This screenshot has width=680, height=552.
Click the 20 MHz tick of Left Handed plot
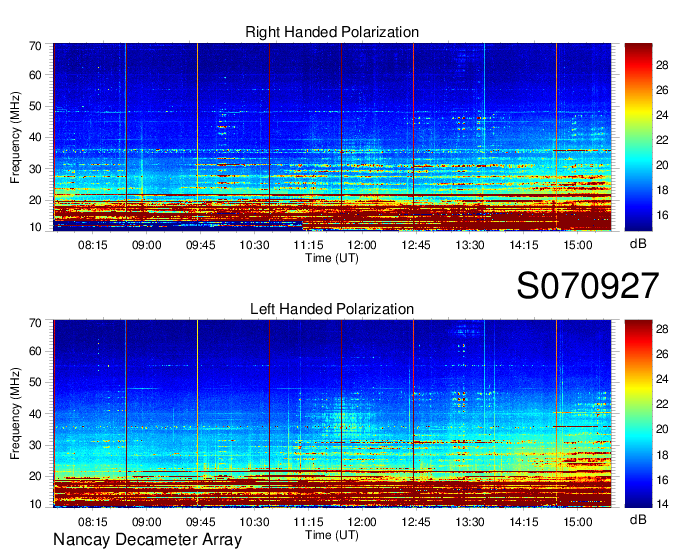35,476
